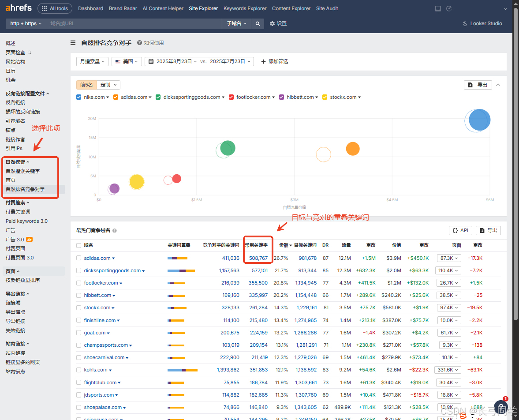Viewport: 519px width, 420px height.
Task: Open the 美国 country dropdown
Action: (127, 62)
